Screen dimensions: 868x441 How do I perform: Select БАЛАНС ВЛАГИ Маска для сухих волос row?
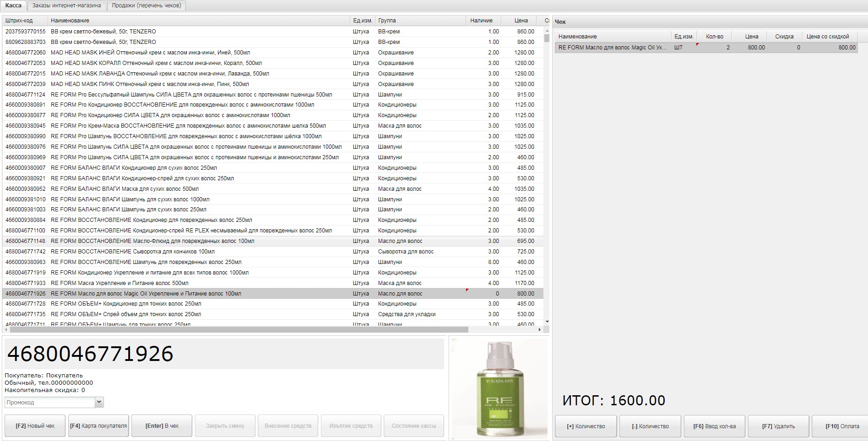click(x=273, y=189)
